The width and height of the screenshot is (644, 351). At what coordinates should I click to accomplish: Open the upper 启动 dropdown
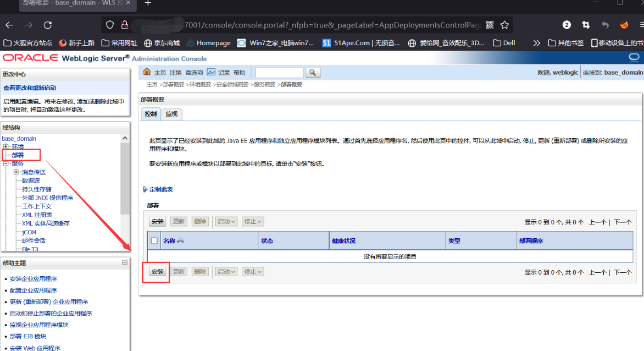coord(226,222)
